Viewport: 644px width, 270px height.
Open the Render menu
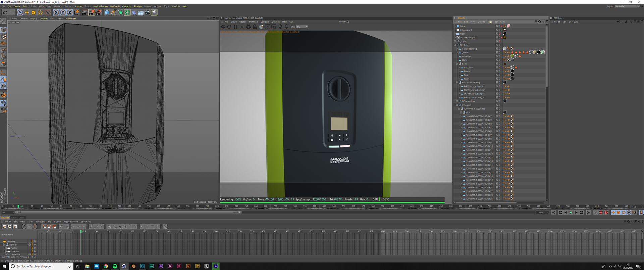[x=78, y=6]
